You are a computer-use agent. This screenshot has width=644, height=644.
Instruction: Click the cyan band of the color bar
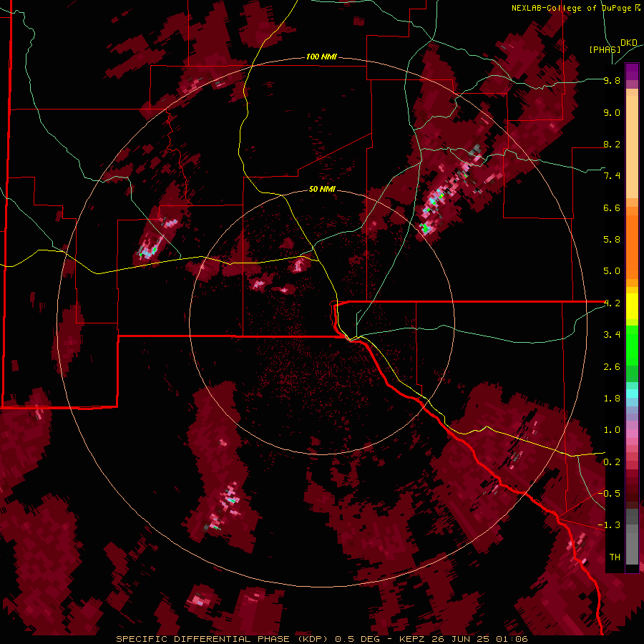[x=632, y=394]
